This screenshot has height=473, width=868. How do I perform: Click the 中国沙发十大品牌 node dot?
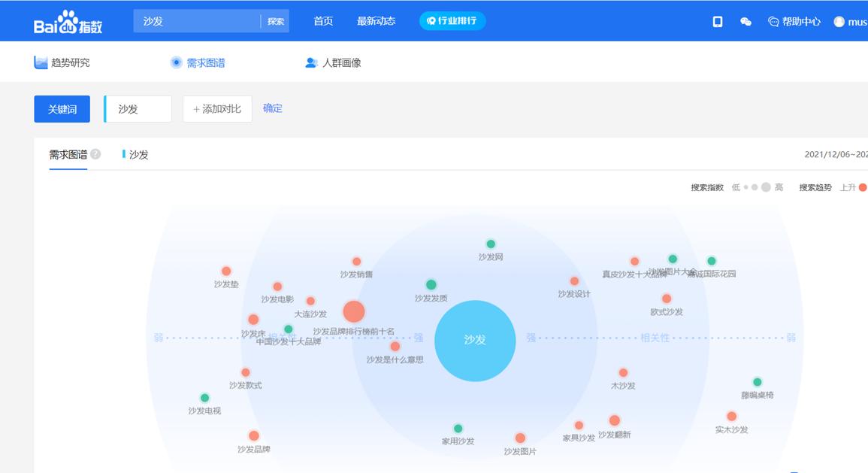(289, 329)
